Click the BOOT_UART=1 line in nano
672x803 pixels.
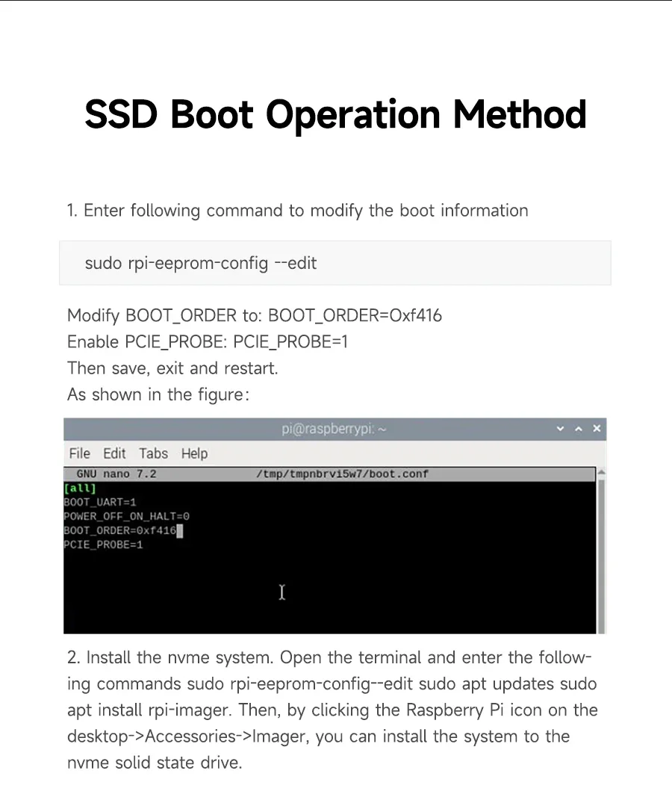click(x=100, y=502)
